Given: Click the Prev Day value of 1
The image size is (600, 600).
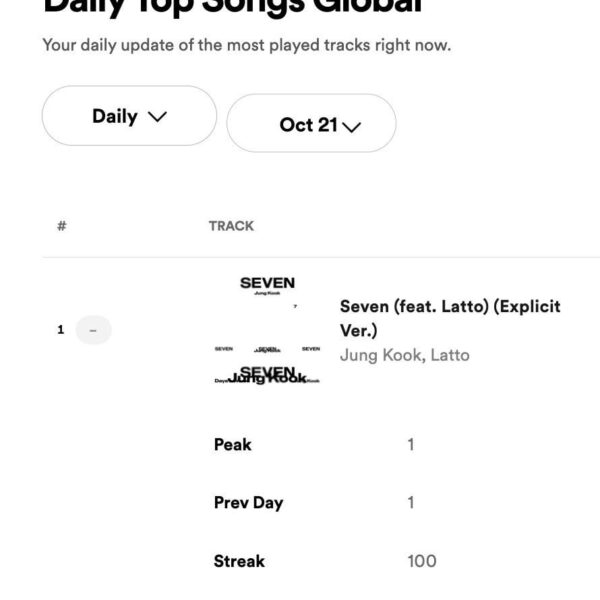Looking at the screenshot, I should pos(411,502).
